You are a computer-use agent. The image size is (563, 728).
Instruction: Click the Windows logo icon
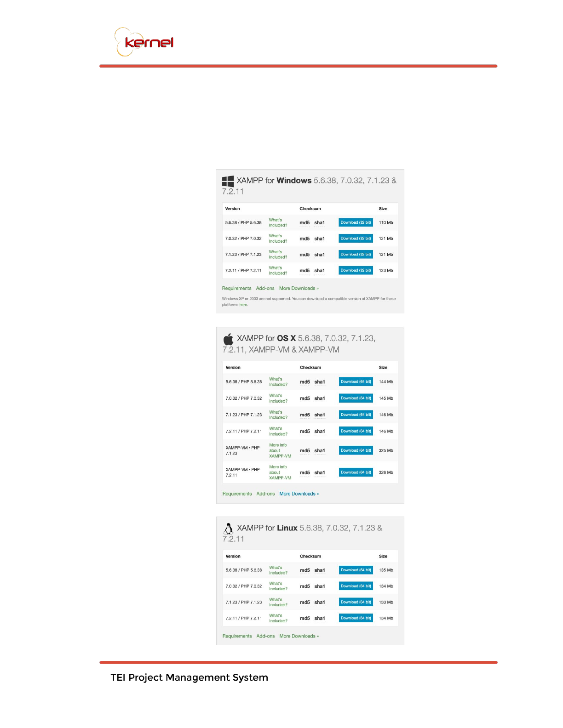228,181
